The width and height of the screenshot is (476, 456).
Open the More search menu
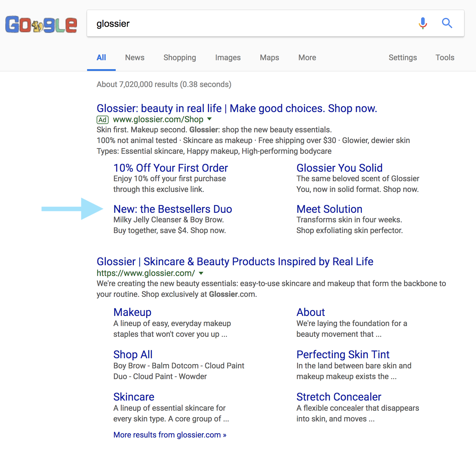[x=307, y=58]
